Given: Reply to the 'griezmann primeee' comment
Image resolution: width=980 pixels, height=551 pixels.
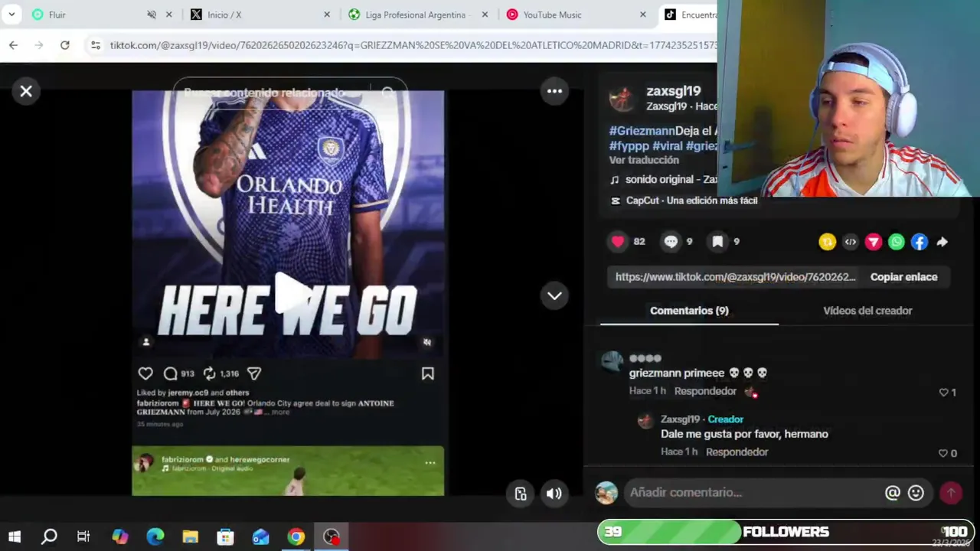Looking at the screenshot, I should (705, 391).
